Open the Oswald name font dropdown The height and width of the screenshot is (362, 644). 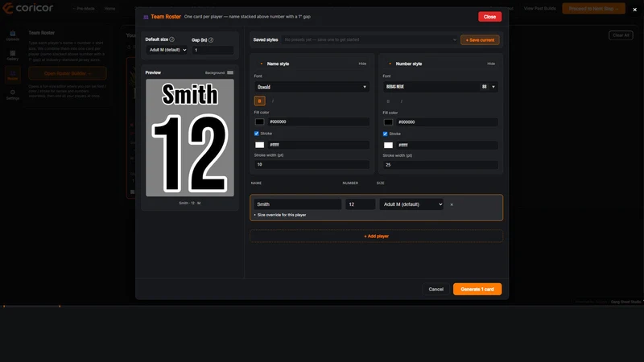point(312,87)
